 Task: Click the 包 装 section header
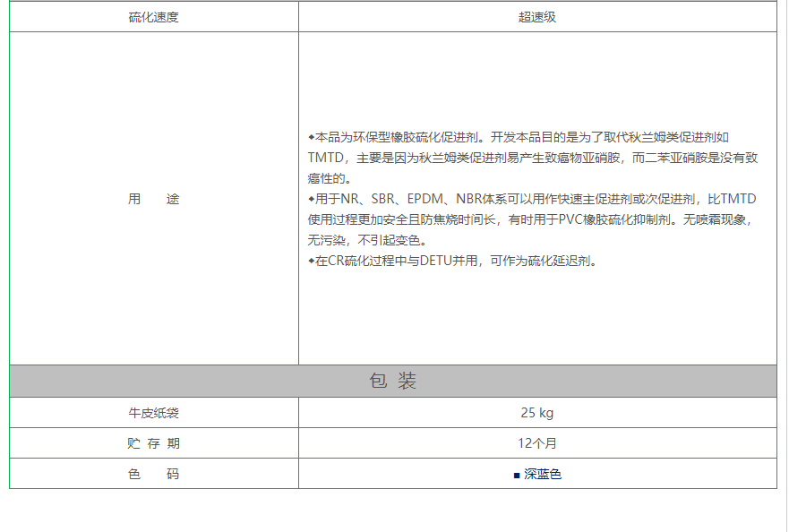pyautogui.click(x=393, y=382)
